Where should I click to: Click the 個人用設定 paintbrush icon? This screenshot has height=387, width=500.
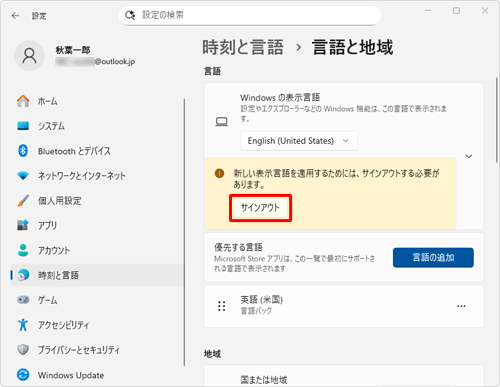[x=23, y=200]
